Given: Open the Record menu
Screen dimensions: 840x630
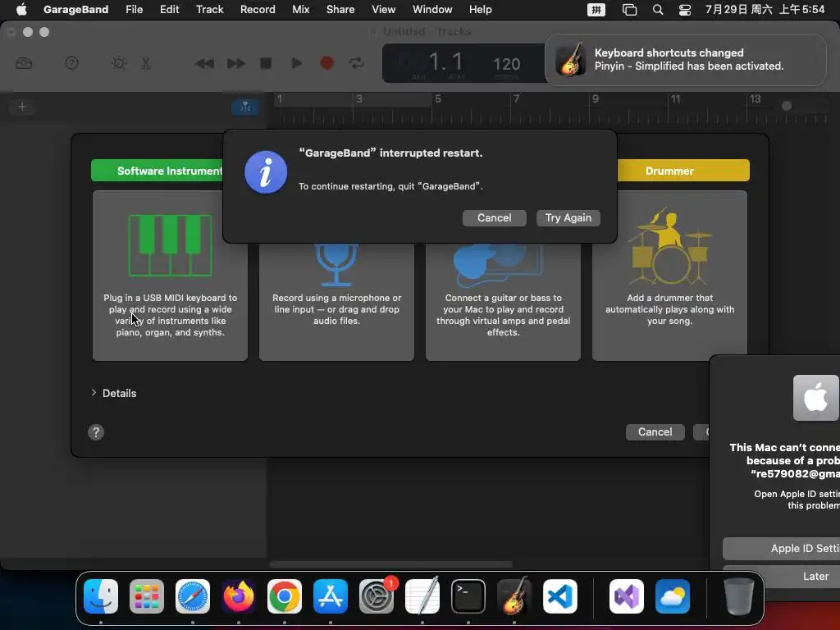Looking at the screenshot, I should click(x=258, y=9).
